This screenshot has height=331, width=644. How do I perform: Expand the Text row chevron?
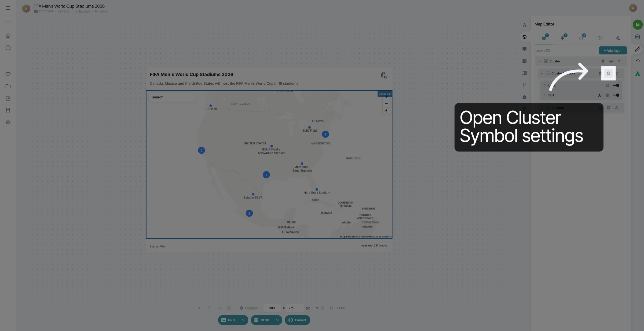[x=545, y=95]
